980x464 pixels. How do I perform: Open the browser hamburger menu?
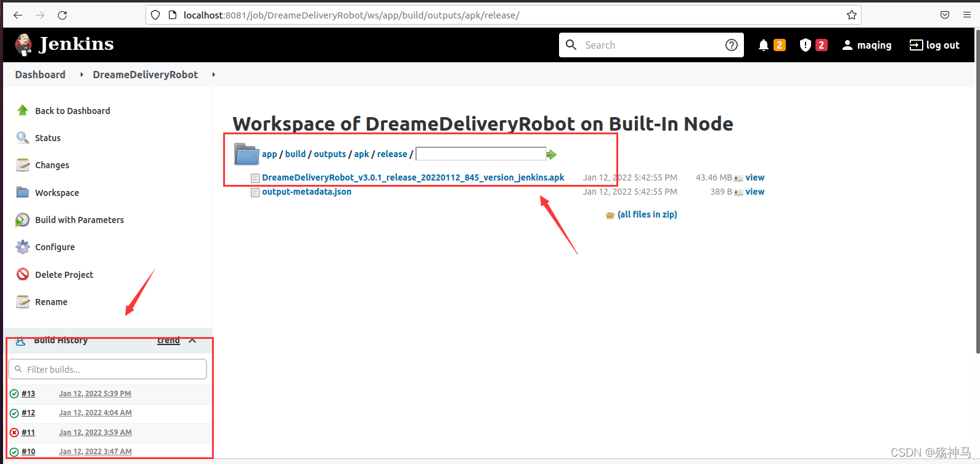[x=967, y=15]
